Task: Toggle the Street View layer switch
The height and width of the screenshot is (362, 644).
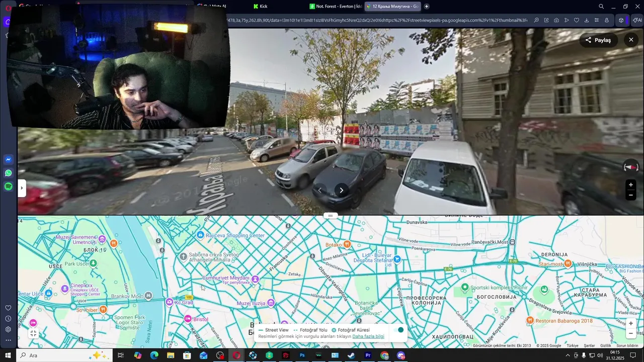Action: (398, 330)
